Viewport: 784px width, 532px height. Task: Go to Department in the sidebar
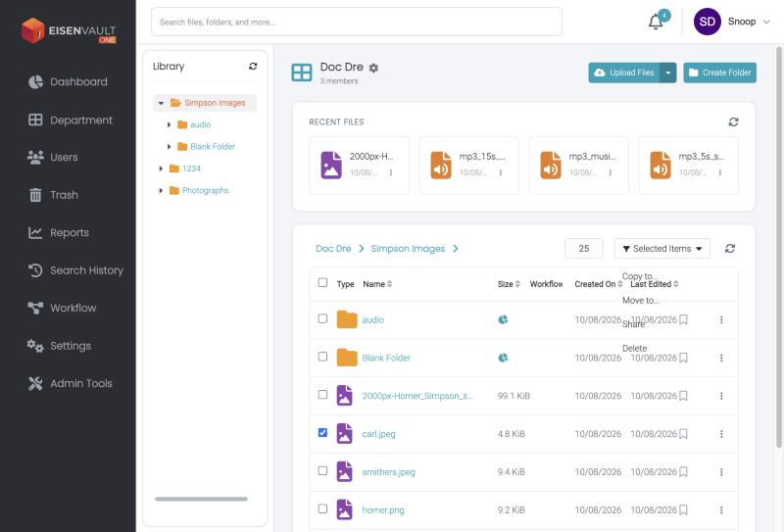[x=71, y=120]
